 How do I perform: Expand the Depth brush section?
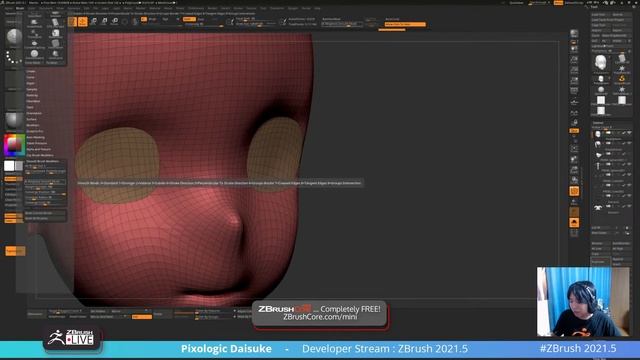click(31, 83)
